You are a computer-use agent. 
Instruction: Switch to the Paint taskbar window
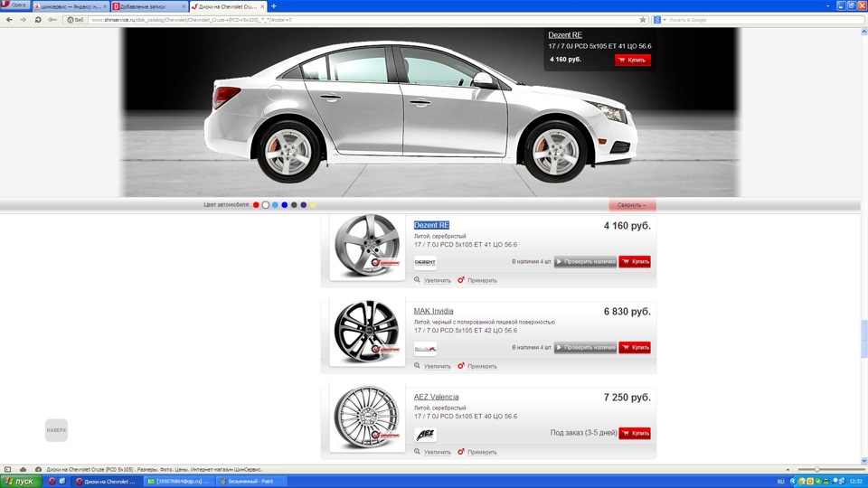[250, 482]
